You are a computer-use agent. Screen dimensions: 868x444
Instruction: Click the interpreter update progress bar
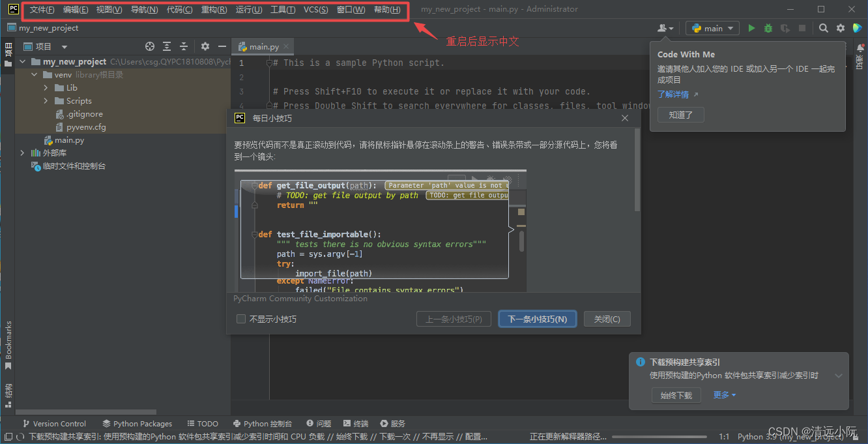pos(659,437)
